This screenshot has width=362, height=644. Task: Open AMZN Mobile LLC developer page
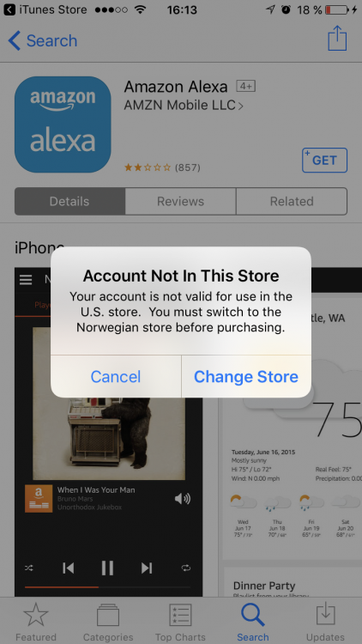(184, 106)
